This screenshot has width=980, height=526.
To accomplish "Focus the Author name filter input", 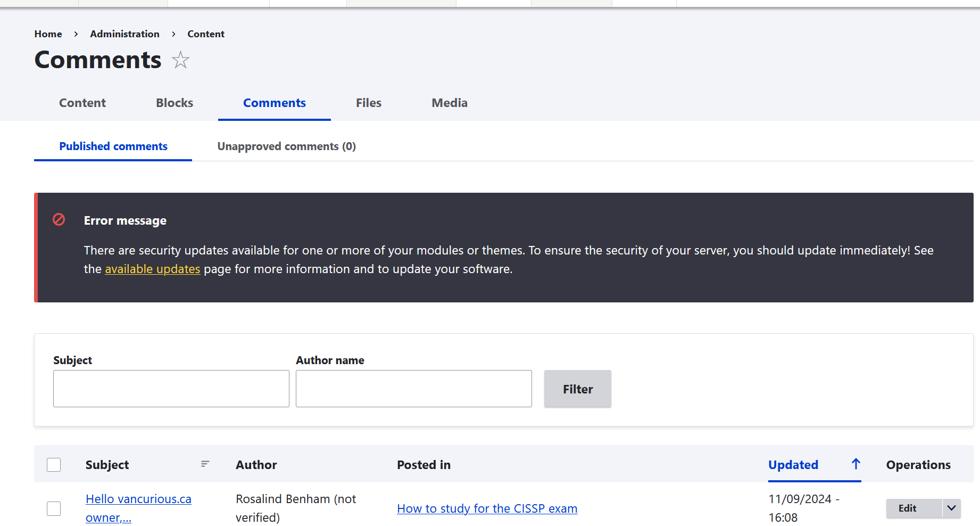I will point(414,389).
